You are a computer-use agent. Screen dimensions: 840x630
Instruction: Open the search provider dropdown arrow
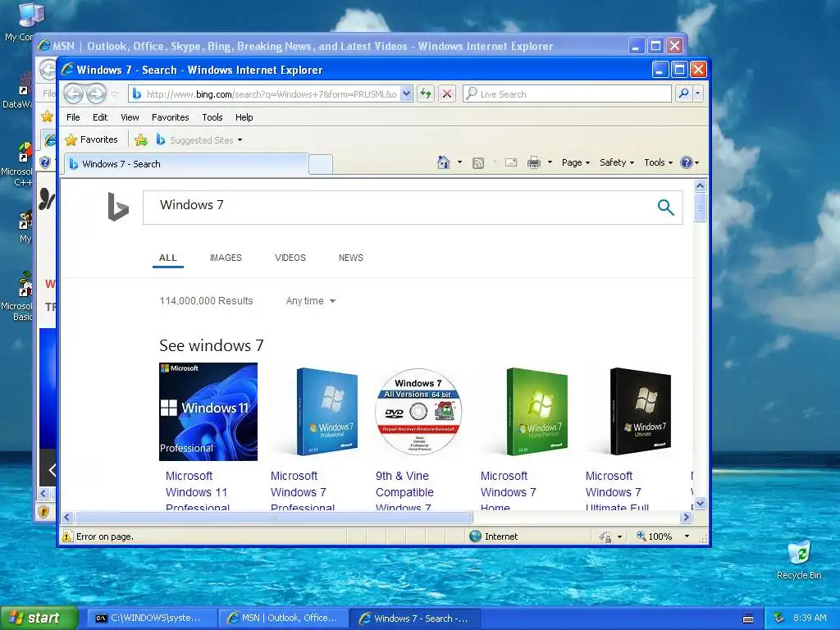click(697, 94)
